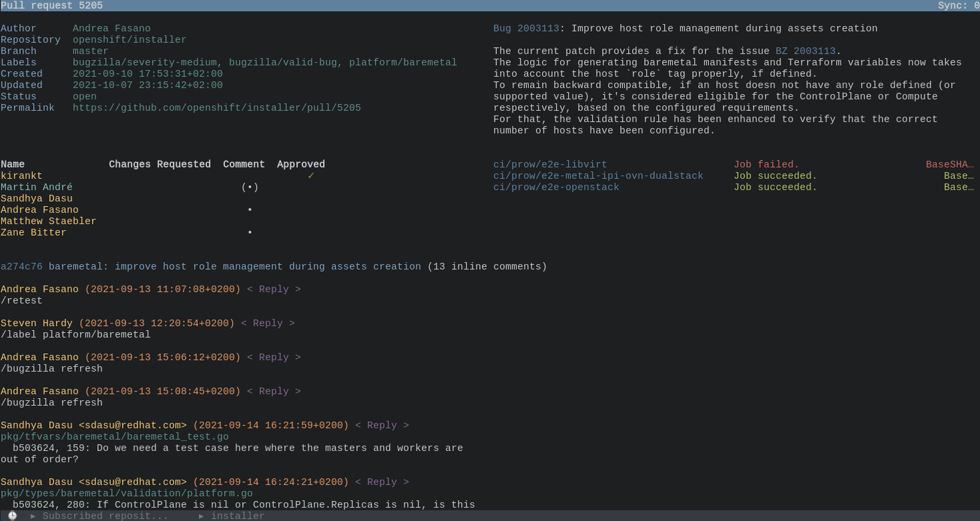Reply to Steven Hardy's label comment

pos(268,324)
